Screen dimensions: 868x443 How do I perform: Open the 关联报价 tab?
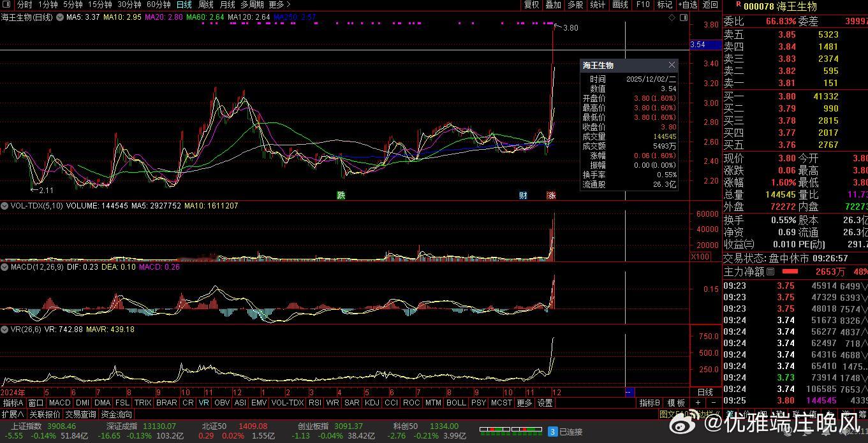pos(45,414)
